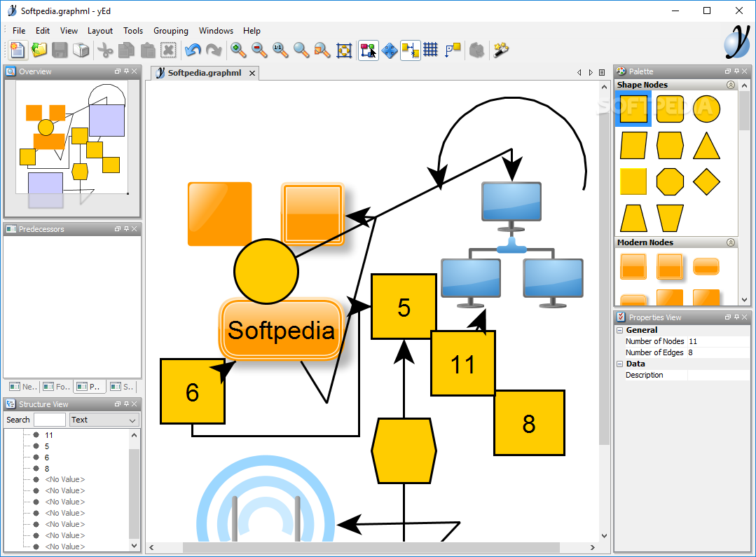Screen dimensions: 756x557
Task: Click the Redo arrow icon
Action: tap(214, 50)
